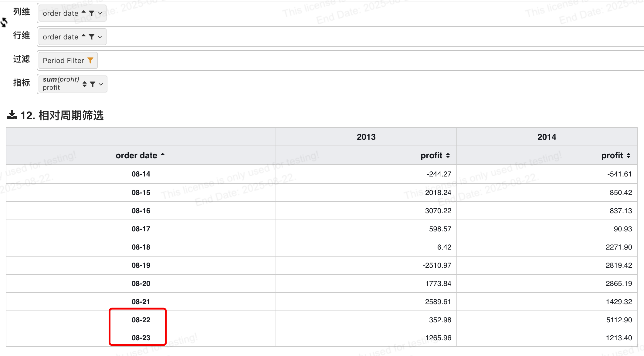Select the 08-22 row date cell

click(x=141, y=320)
